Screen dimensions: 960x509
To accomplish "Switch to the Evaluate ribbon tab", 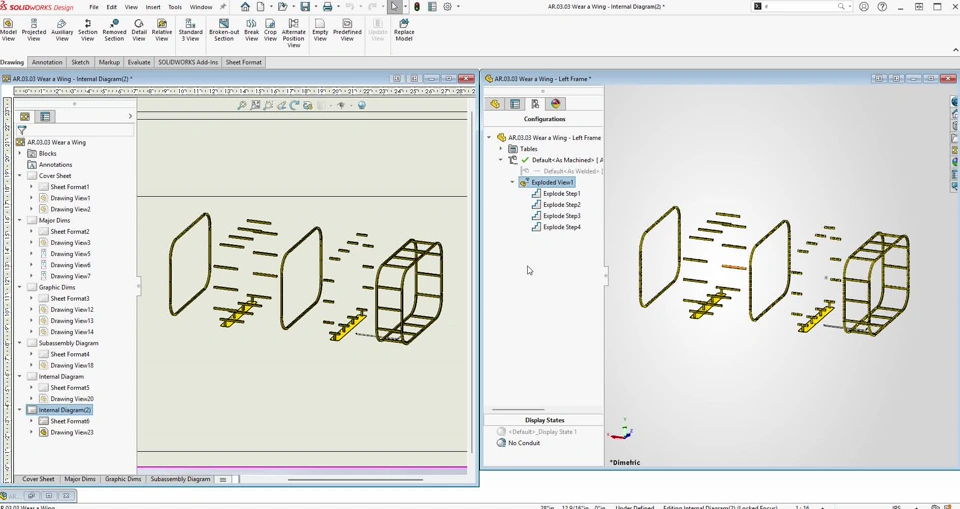I will [x=139, y=62].
